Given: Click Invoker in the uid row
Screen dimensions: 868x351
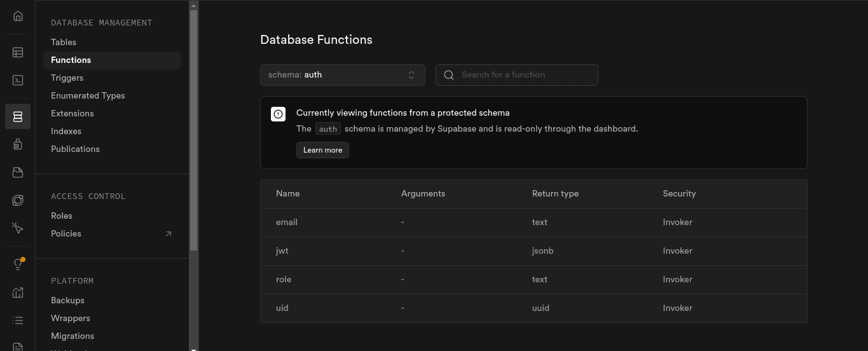Looking at the screenshot, I should click(x=678, y=308).
